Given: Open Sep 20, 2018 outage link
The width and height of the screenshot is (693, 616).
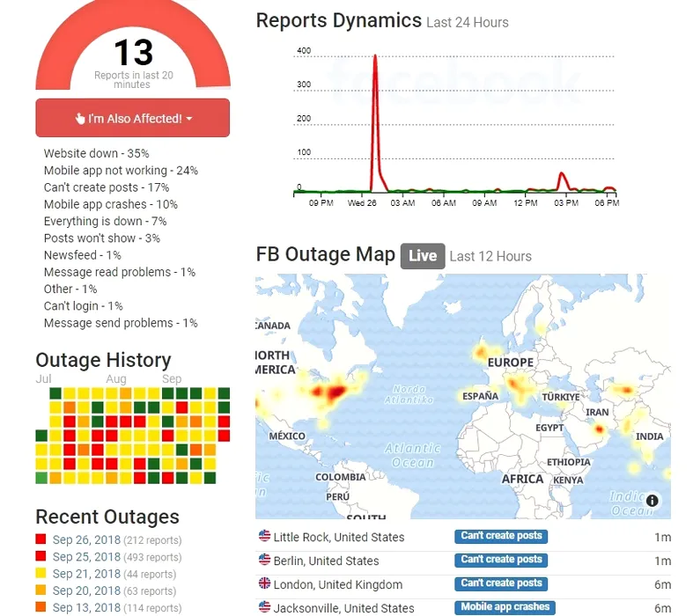Looking at the screenshot, I should click(x=86, y=590).
